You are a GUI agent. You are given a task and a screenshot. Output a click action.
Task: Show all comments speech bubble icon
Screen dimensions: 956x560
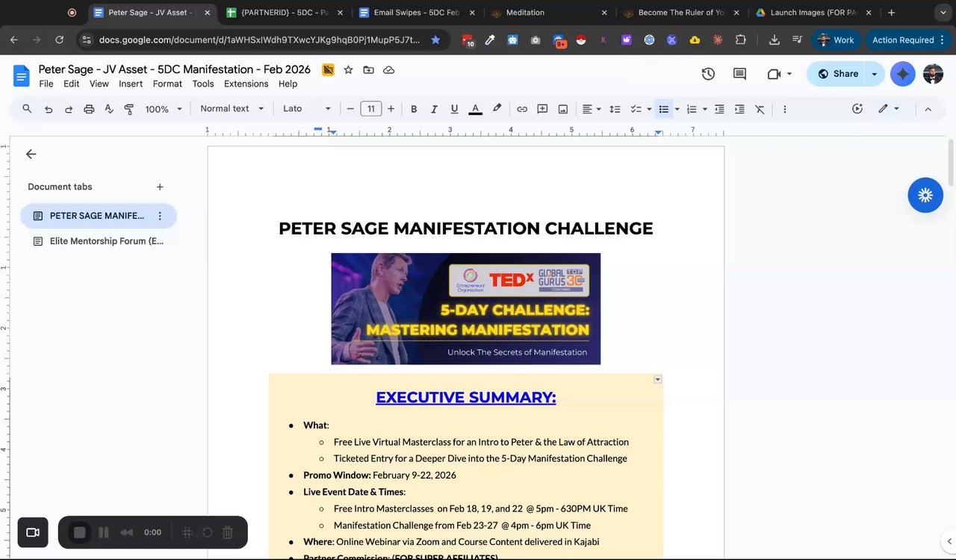(x=739, y=74)
